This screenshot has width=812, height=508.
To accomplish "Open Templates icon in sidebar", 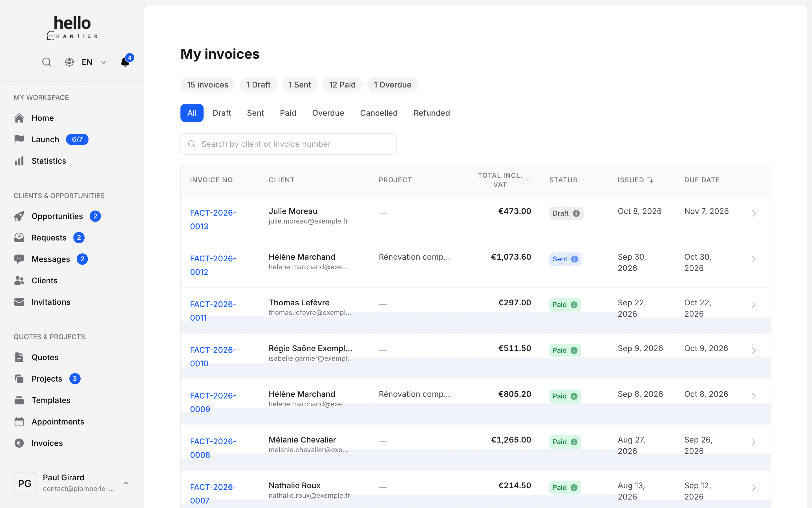I will tap(19, 400).
